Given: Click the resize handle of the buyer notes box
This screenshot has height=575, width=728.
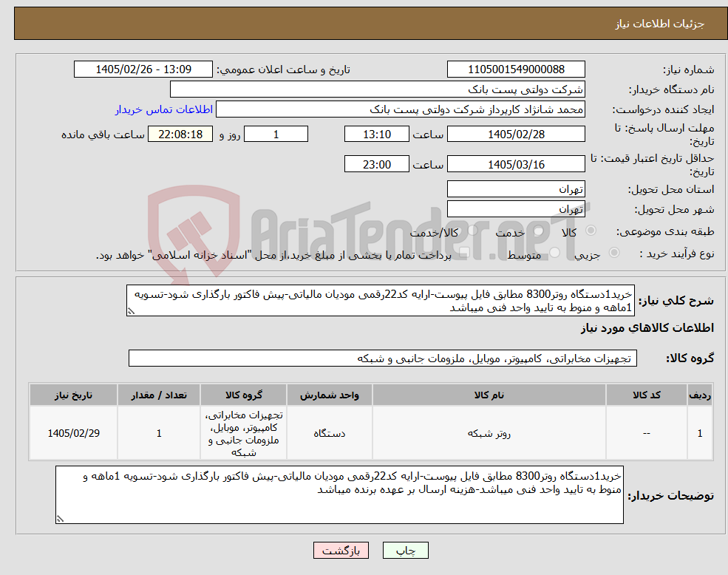Looking at the screenshot, I should click(x=60, y=520).
